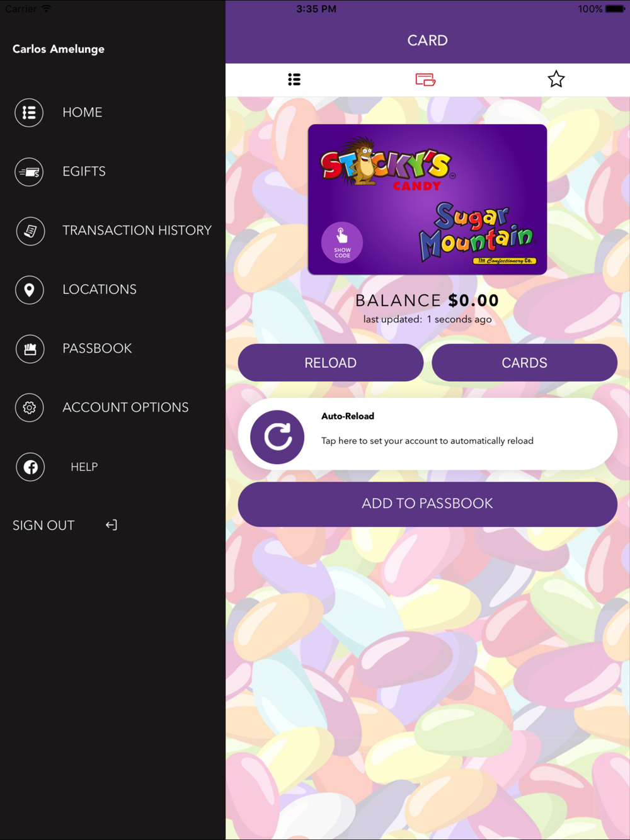Tap the Home list icon in sidebar
The image size is (630, 840).
point(29,113)
